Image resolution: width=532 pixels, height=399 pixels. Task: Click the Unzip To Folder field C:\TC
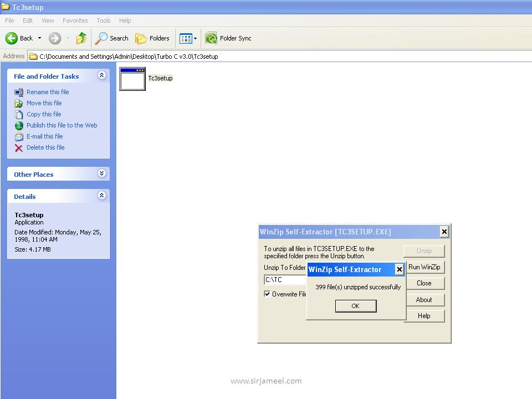pos(285,279)
